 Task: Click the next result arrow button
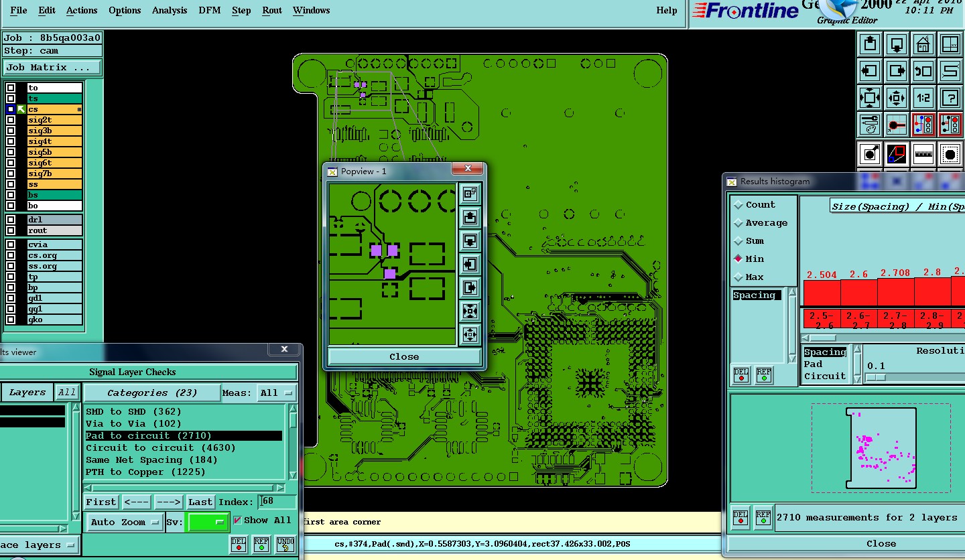(168, 502)
